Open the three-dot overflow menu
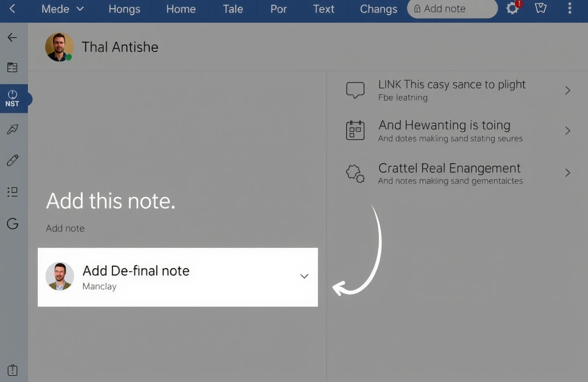Viewport: 588px width, 382px height. coord(570,9)
